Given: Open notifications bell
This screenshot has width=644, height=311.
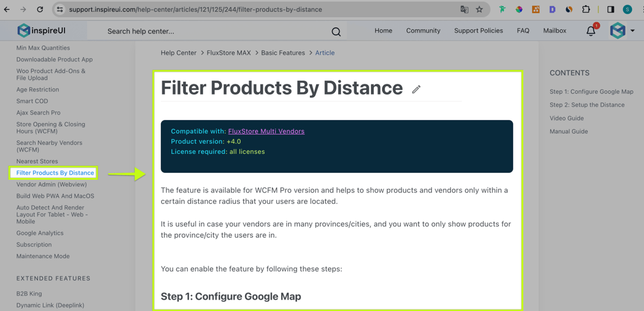Looking at the screenshot, I should [591, 31].
